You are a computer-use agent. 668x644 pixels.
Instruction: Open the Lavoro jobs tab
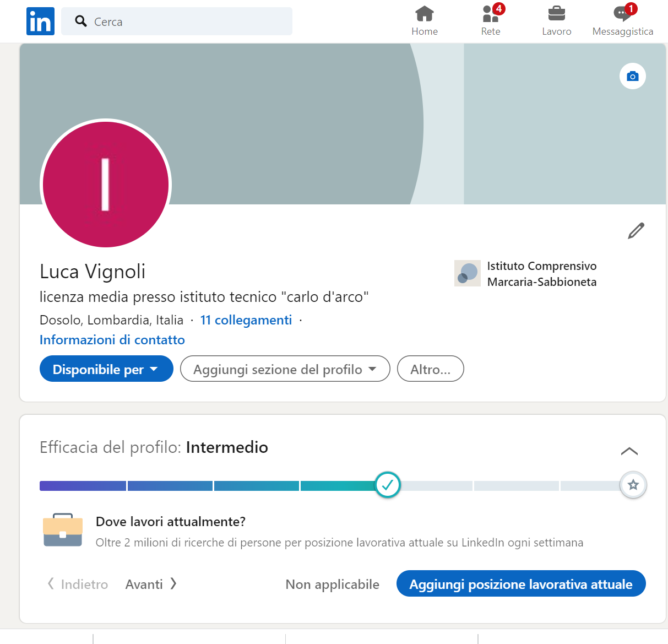(557, 21)
